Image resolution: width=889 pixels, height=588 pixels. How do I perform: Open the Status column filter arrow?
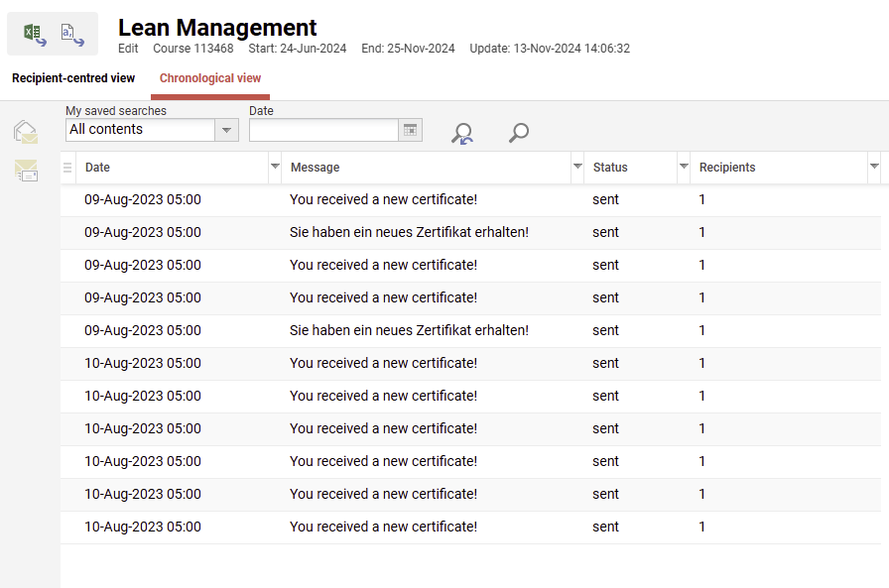[684, 168]
